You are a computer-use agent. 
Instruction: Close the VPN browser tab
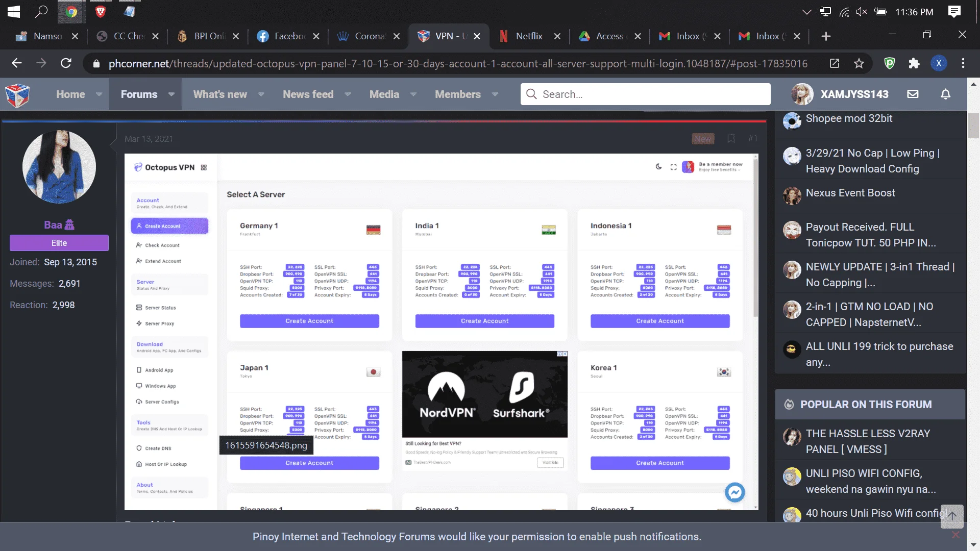(x=477, y=36)
